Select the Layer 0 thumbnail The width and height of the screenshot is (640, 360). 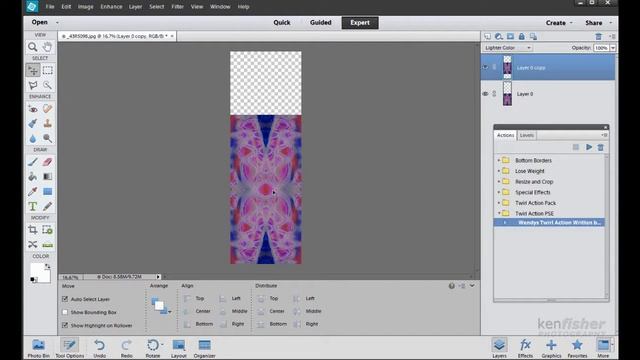pos(507,94)
